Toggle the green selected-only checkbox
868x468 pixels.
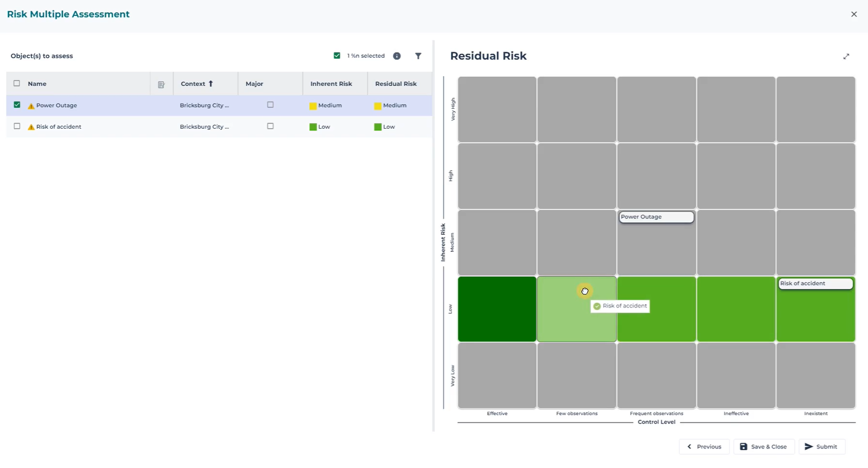337,56
